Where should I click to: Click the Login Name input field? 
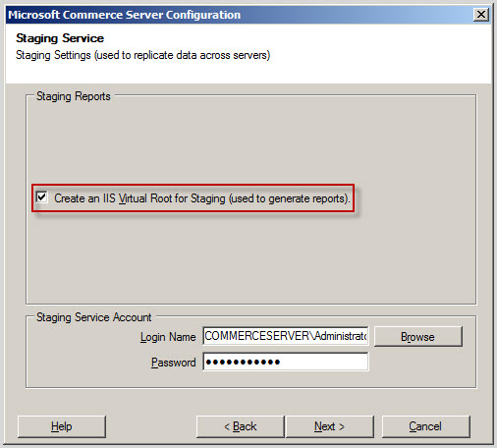286,336
